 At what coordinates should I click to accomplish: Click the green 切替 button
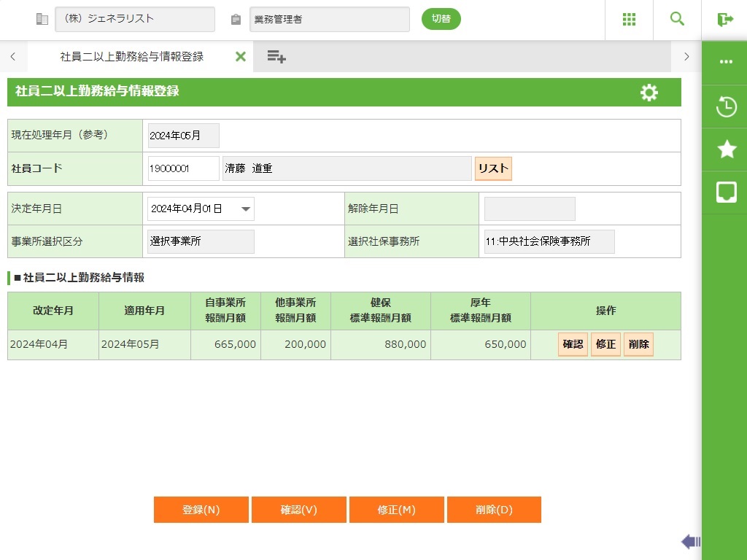pyautogui.click(x=441, y=19)
